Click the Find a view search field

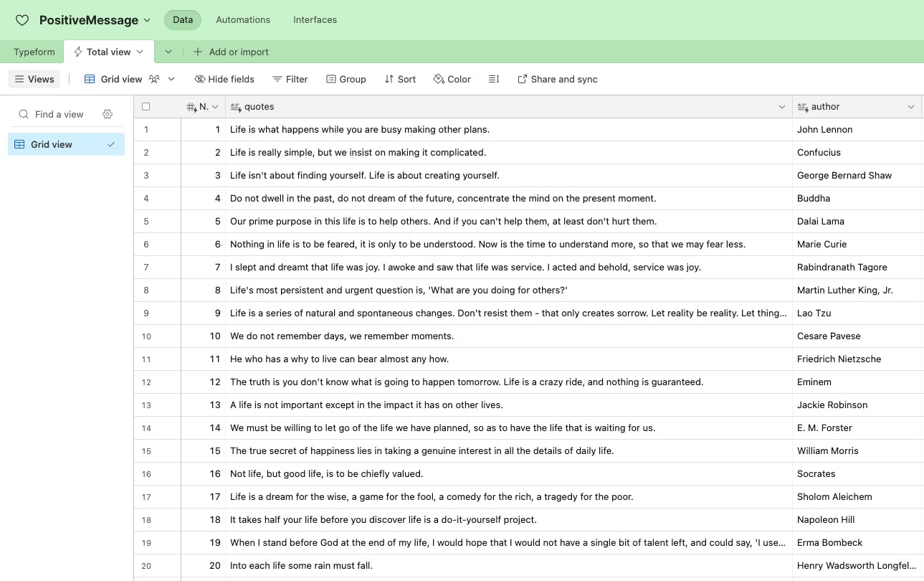pyautogui.click(x=59, y=114)
